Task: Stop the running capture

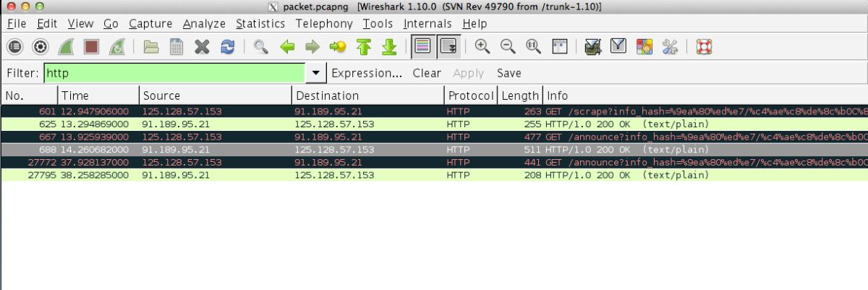Action: point(91,47)
